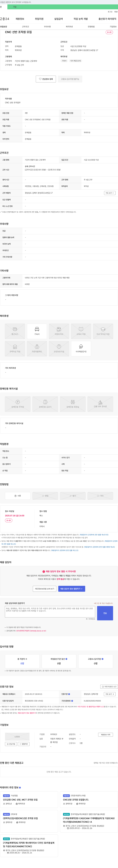Select the 주택자금 지원 icon tile
The height and width of the screenshot is (868, 118).
coord(15,349)
